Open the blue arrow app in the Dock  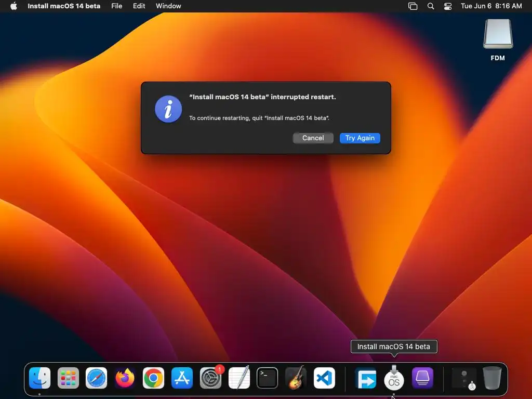[366, 379]
